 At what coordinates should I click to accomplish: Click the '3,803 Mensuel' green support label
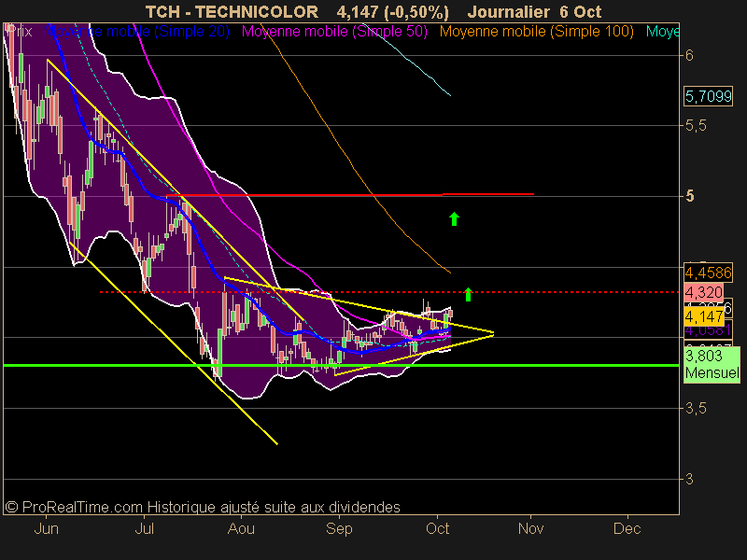click(712, 364)
